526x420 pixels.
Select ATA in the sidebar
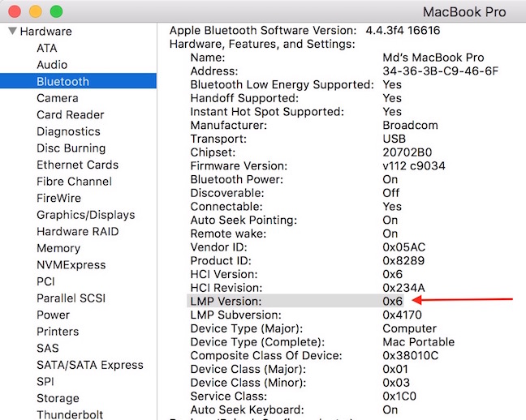coord(46,48)
